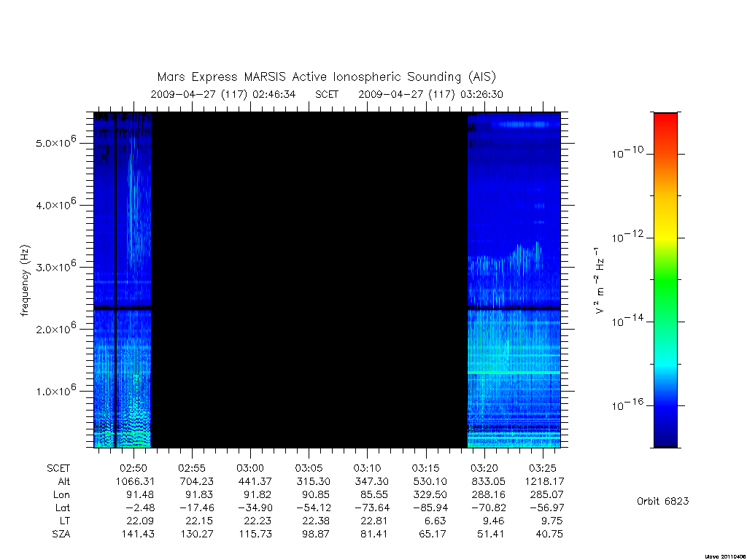The width and height of the screenshot is (747, 560).
Task: Click the longitude value 329.50
Action: (x=430, y=495)
